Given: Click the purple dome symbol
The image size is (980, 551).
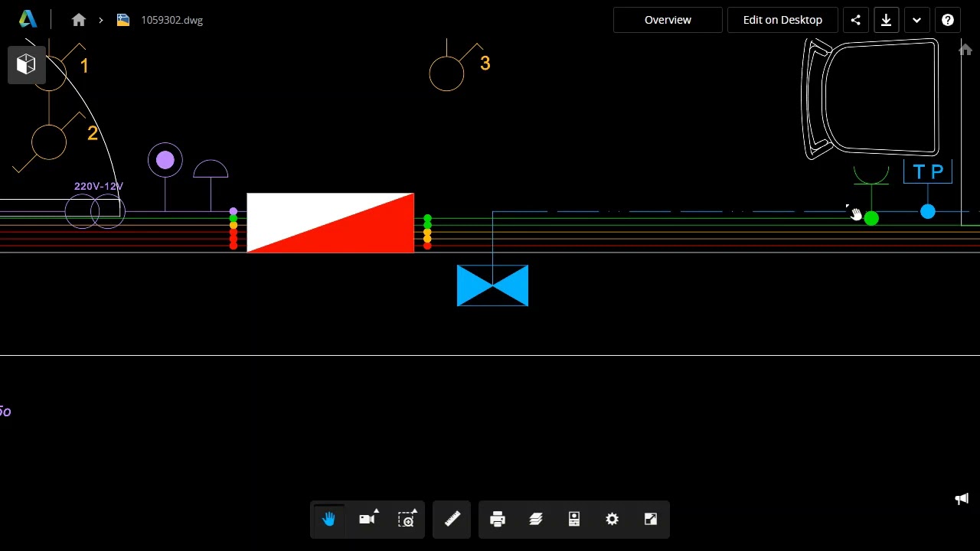Looking at the screenshot, I should pos(211,169).
